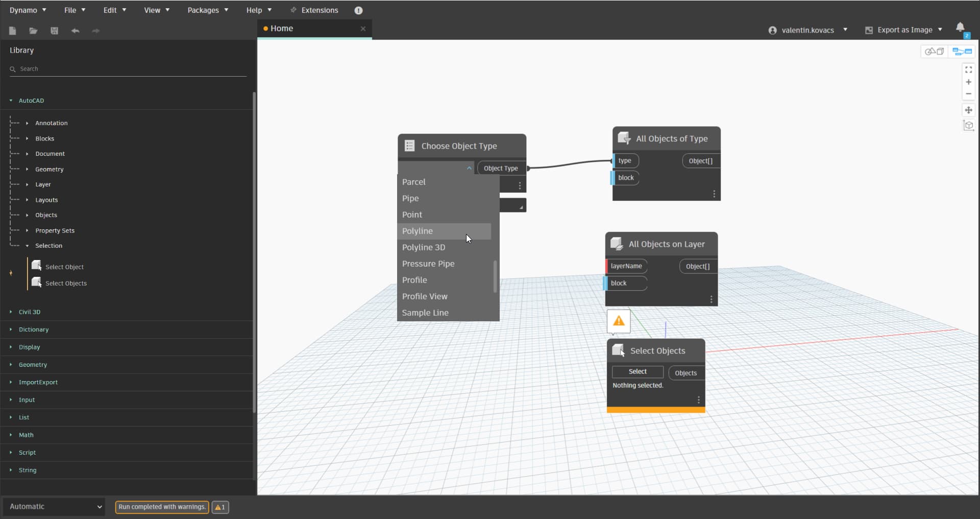980x519 pixels.
Task: Click the New file icon
Action: 12,31
